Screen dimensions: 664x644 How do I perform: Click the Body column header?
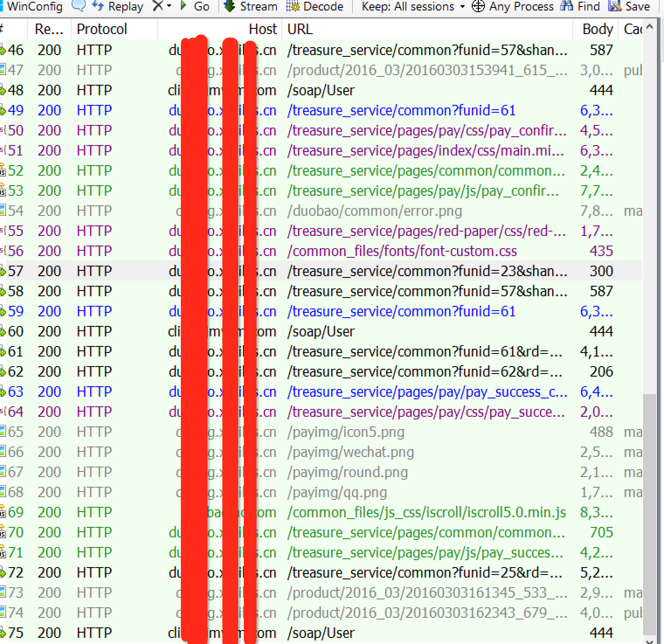click(597, 29)
